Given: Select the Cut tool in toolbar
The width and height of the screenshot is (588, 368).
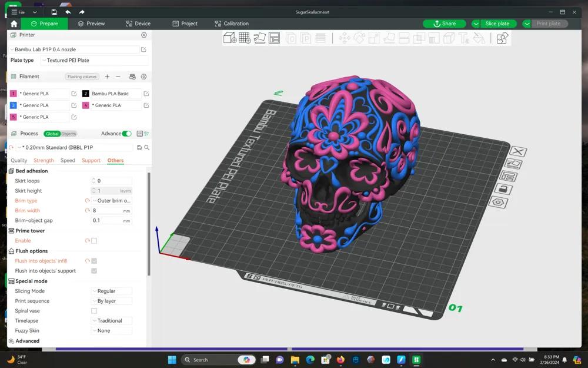Looking at the screenshot, I should pos(404,38).
